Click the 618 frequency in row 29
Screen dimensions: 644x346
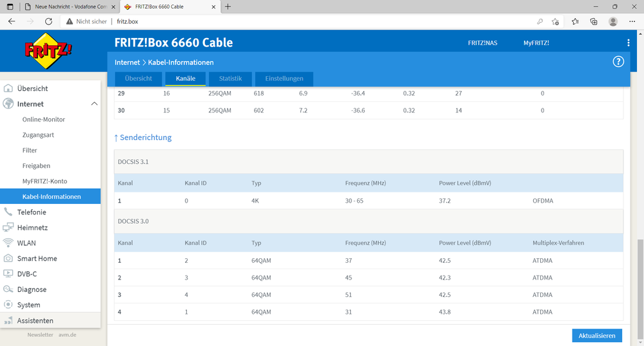click(x=259, y=94)
